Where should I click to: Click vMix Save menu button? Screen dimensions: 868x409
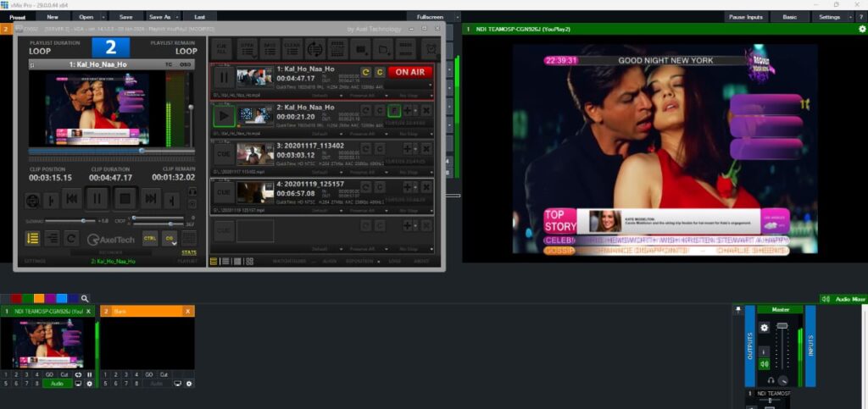(125, 17)
